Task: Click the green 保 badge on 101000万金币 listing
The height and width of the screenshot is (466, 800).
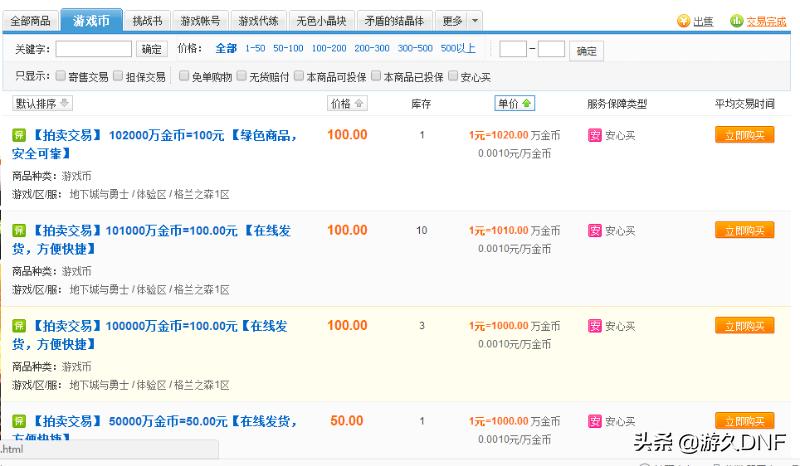Action: coord(18,231)
